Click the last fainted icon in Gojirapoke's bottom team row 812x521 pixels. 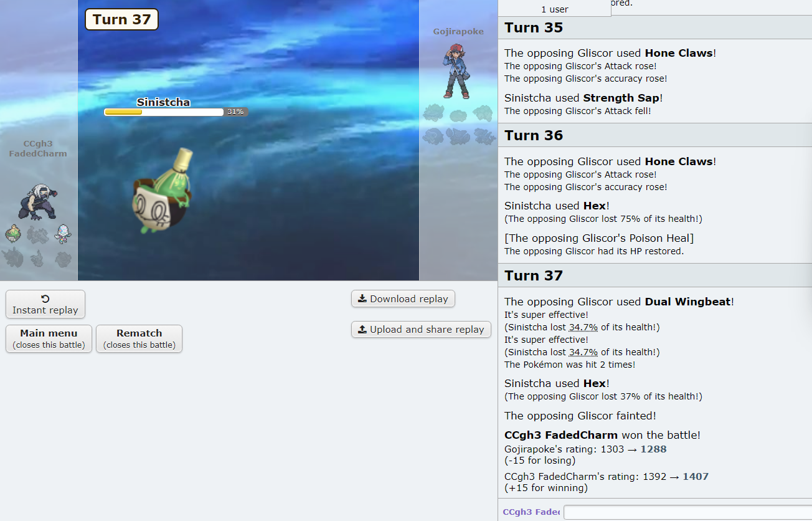click(x=484, y=136)
